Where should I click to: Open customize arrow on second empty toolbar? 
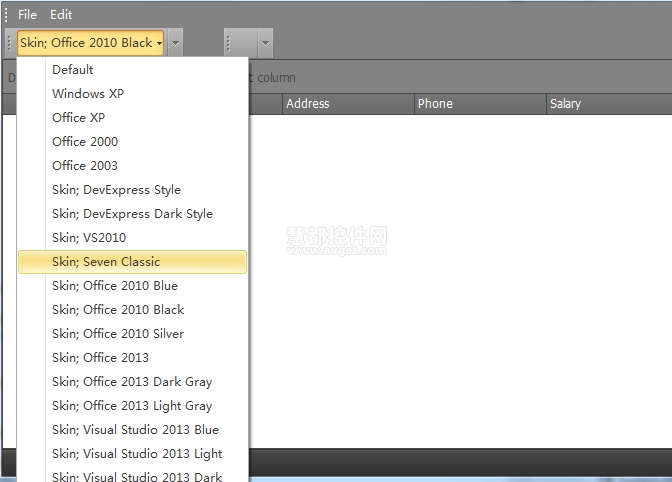265,42
